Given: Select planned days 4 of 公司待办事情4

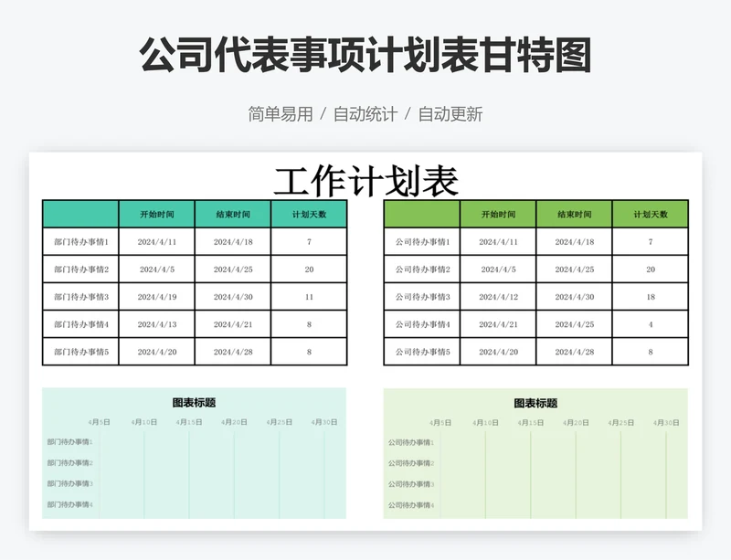Looking at the screenshot, I should 651,324.
